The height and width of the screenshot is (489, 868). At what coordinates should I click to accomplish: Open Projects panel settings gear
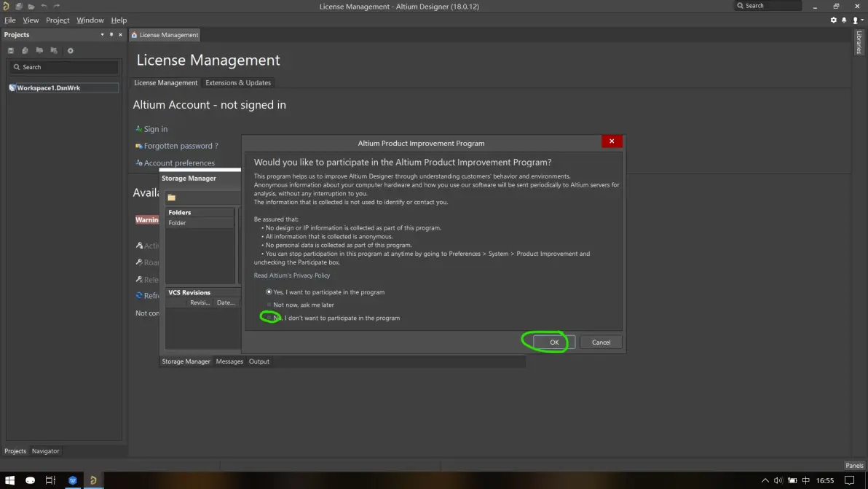tap(71, 50)
